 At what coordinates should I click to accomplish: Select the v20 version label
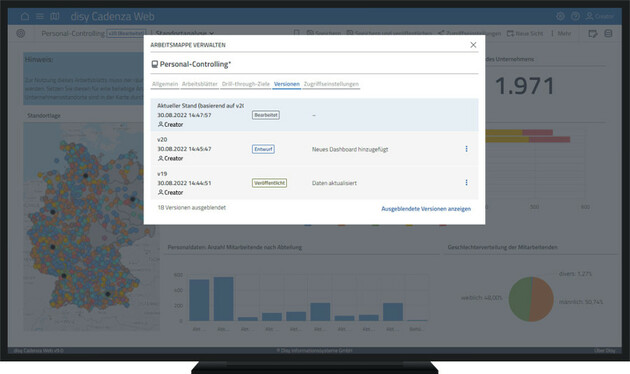point(162,139)
